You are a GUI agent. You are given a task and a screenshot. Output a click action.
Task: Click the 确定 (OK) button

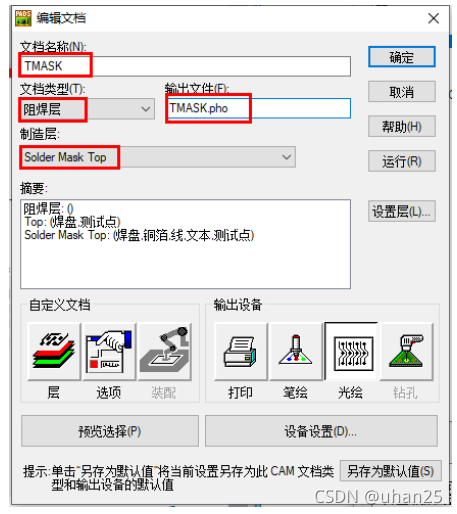402,57
